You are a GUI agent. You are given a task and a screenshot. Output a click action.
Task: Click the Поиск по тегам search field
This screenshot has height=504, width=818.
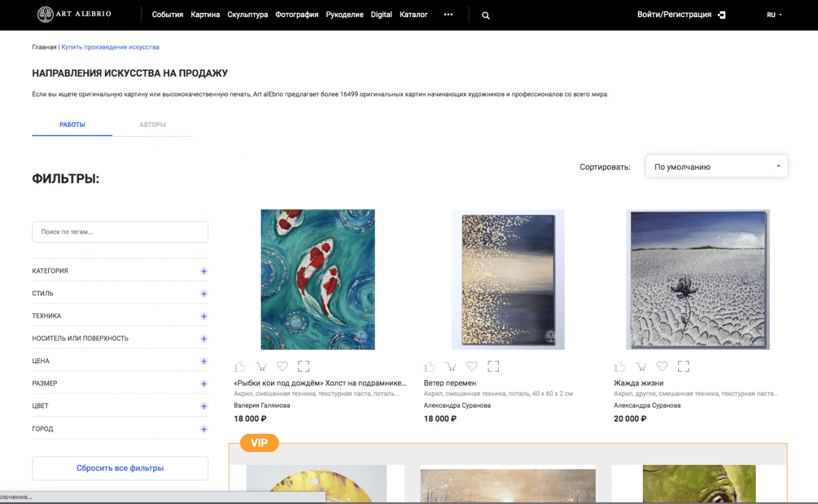pyautogui.click(x=120, y=232)
